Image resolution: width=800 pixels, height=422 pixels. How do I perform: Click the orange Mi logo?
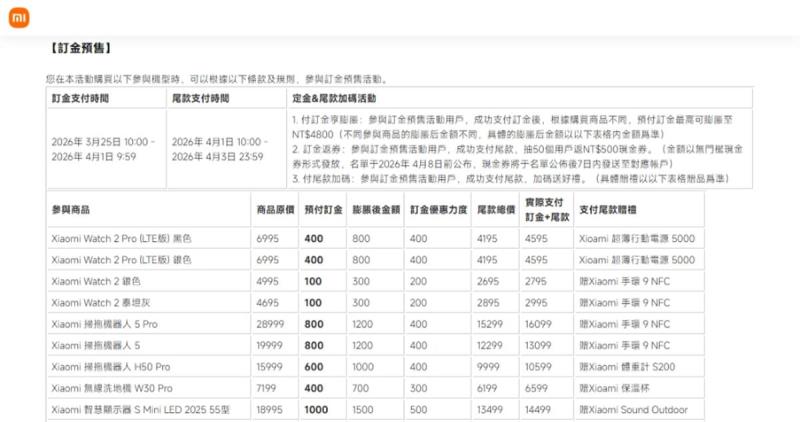click(19, 18)
